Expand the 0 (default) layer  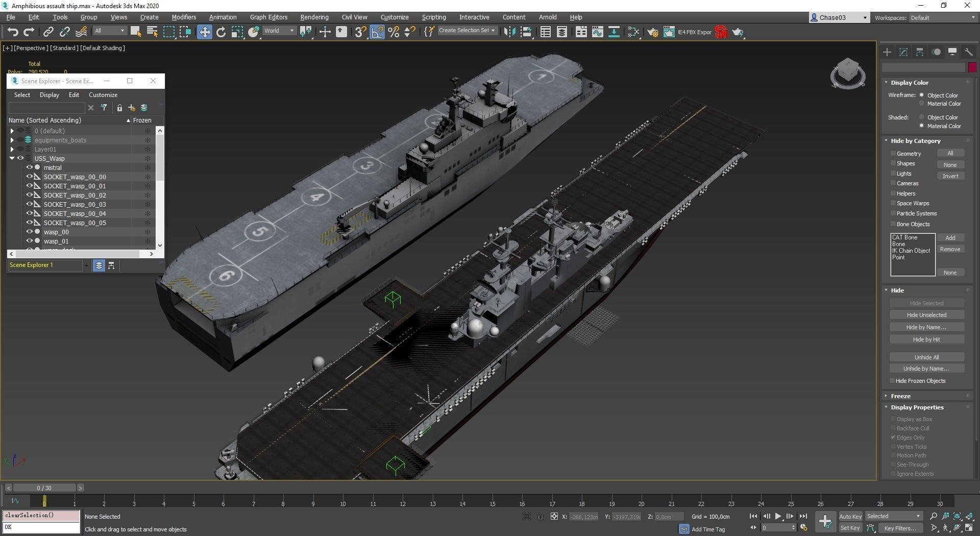click(12, 131)
